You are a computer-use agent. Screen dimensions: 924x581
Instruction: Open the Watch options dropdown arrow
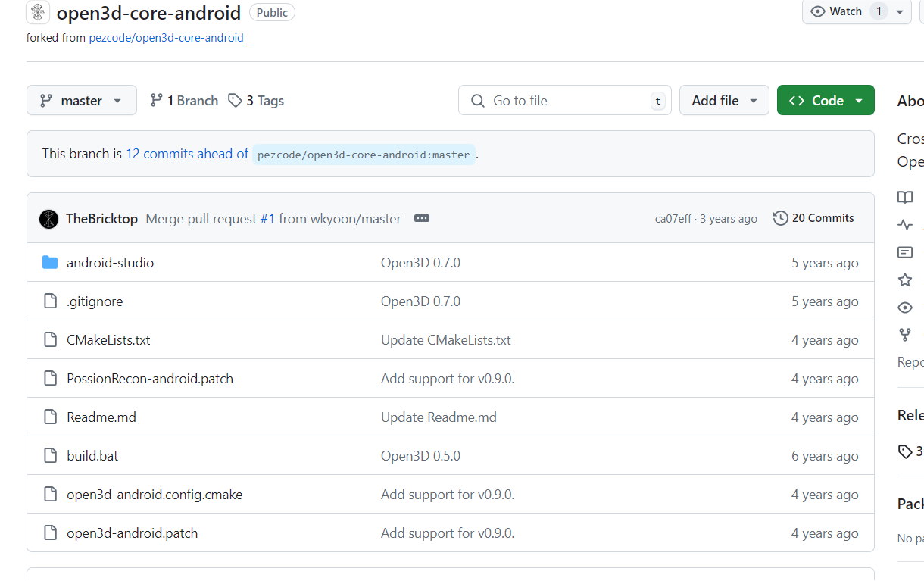pyautogui.click(x=900, y=11)
